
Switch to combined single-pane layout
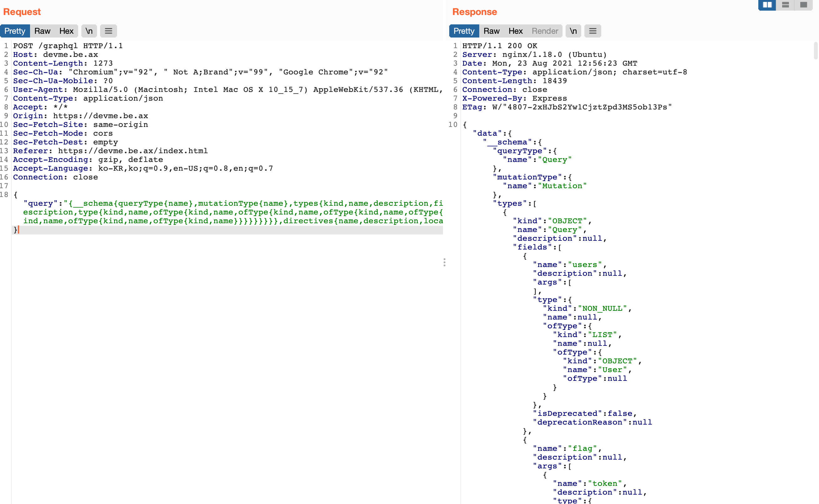click(804, 5)
